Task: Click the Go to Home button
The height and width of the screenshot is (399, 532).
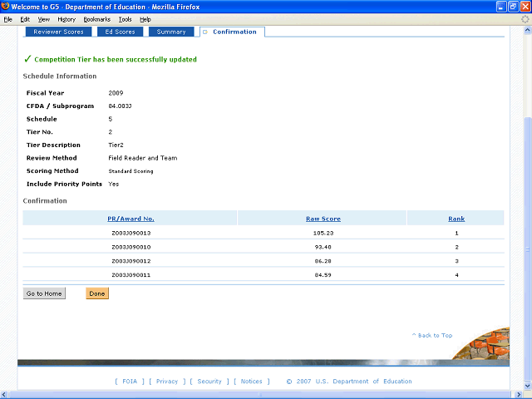Action: coord(44,293)
